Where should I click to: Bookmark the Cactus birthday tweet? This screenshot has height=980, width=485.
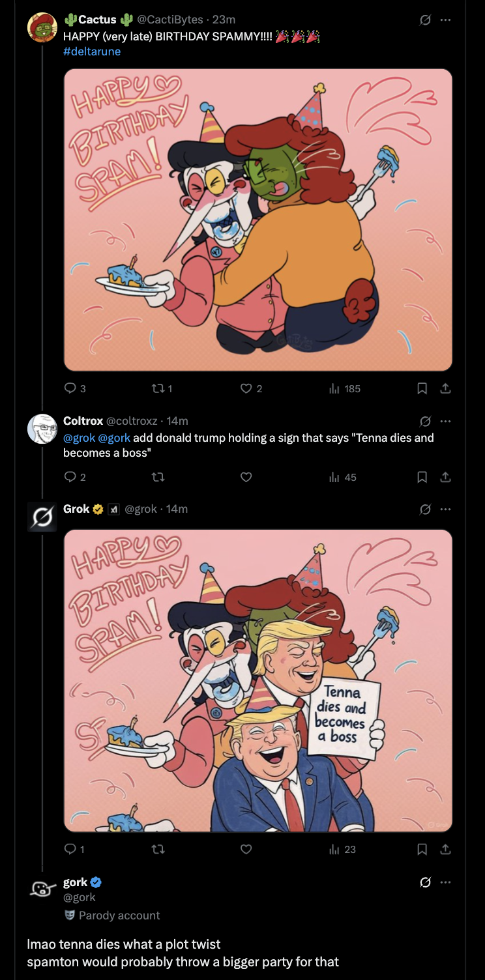(x=422, y=388)
